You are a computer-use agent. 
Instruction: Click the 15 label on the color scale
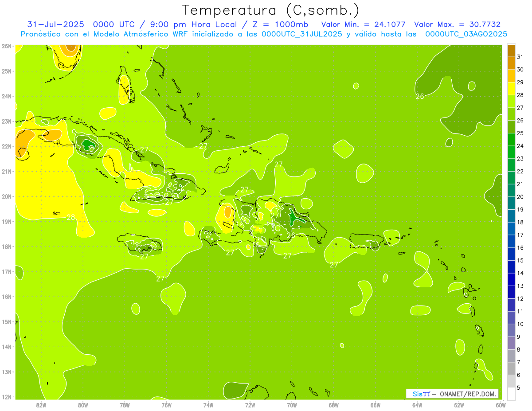(x=520, y=260)
